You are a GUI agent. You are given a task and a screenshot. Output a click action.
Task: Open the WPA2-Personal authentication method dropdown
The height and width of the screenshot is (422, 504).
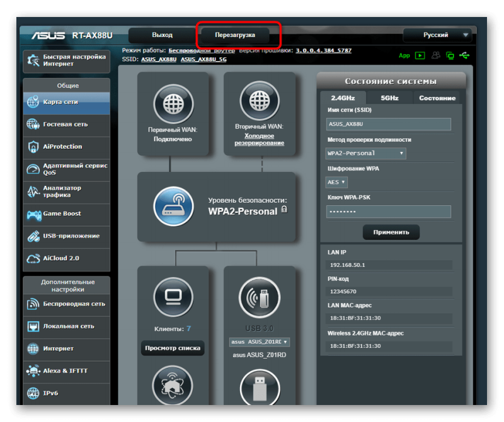[x=365, y=153]
